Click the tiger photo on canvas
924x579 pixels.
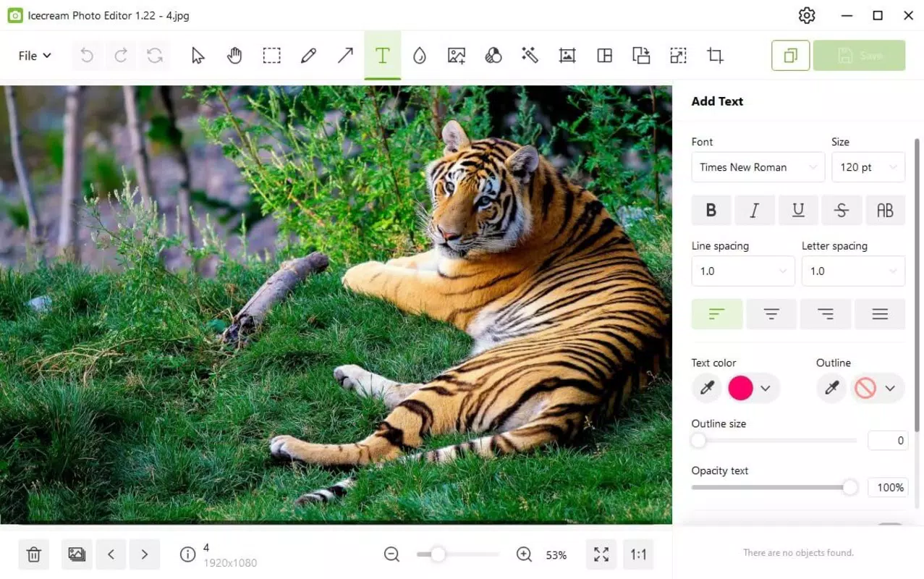[336, 305]
